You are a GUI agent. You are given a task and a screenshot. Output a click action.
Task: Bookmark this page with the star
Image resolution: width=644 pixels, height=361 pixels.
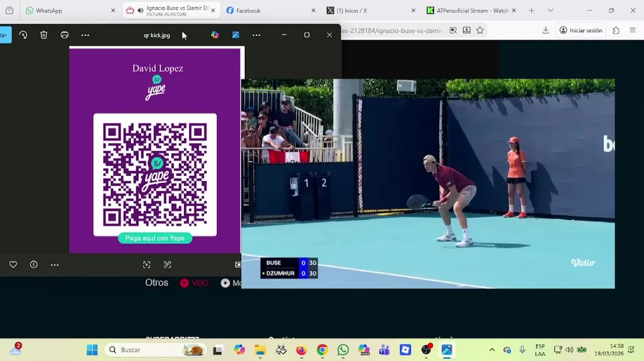pyautogui.click(x=480, y=31)
